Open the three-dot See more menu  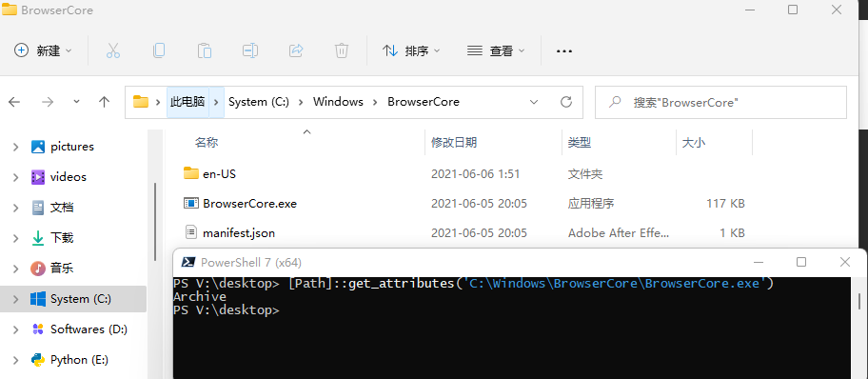coord(564,51)
